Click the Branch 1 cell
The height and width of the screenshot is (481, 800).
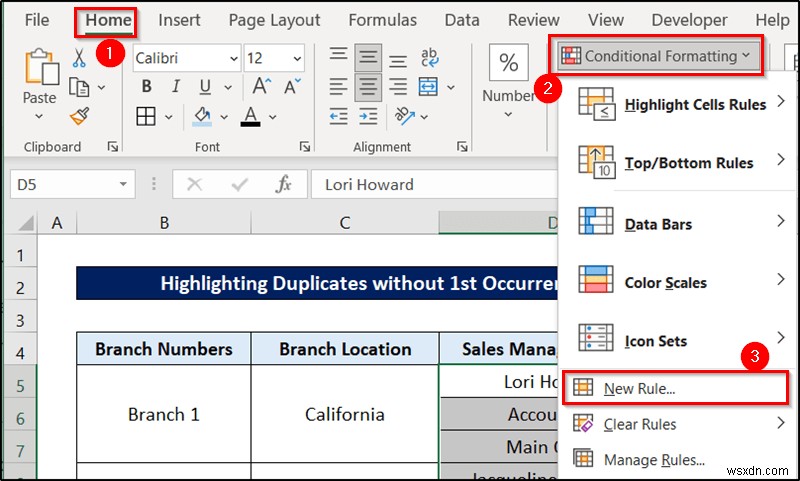(x=164, y=414)
